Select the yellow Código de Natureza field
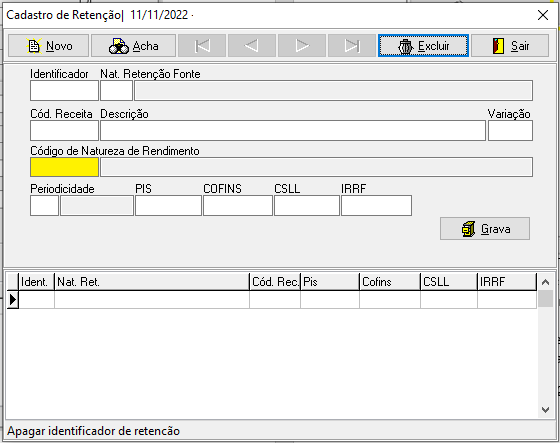560x443 pixels. [64, 167]
